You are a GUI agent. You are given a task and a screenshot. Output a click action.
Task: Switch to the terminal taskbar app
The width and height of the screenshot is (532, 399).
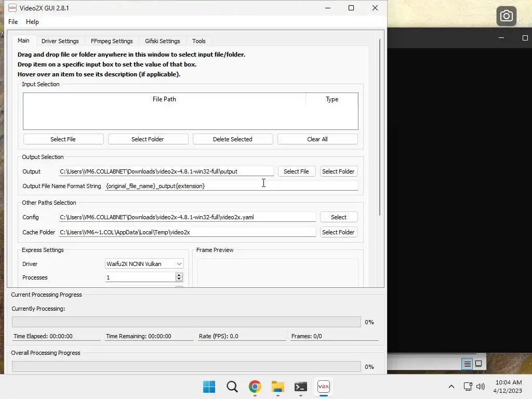click(301, 387)
